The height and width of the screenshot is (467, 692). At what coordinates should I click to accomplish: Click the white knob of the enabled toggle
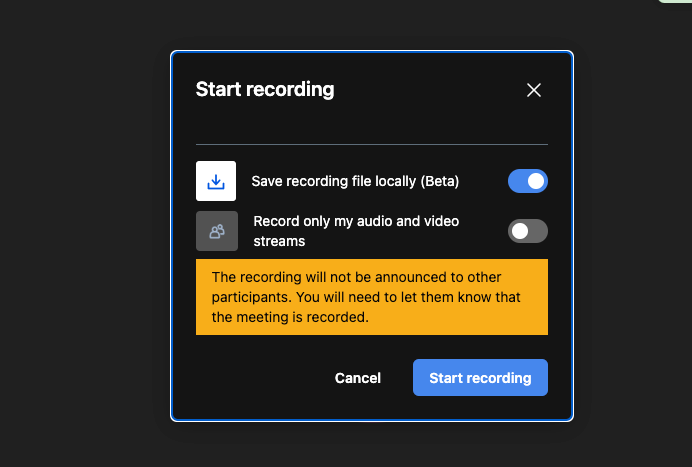536,181
